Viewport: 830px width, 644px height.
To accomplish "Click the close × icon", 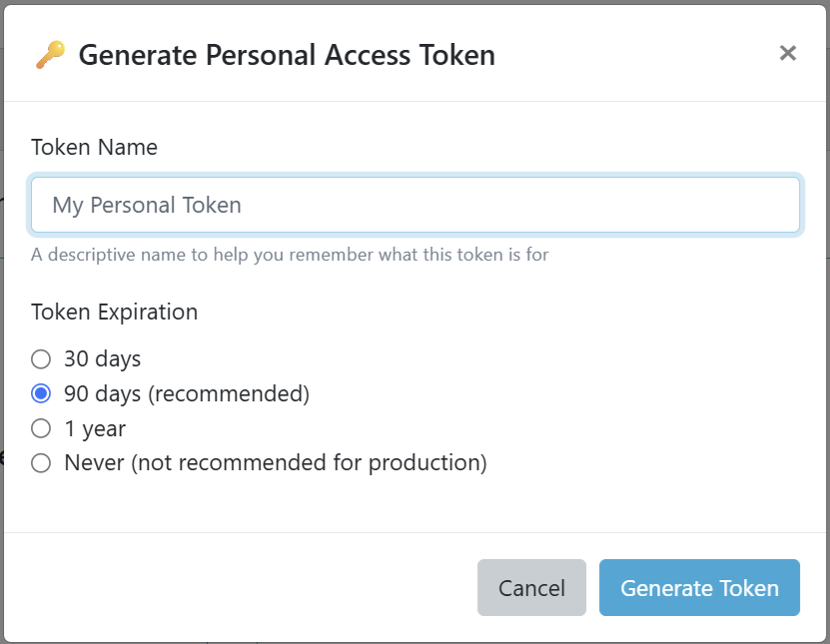I will click(788, 53).
